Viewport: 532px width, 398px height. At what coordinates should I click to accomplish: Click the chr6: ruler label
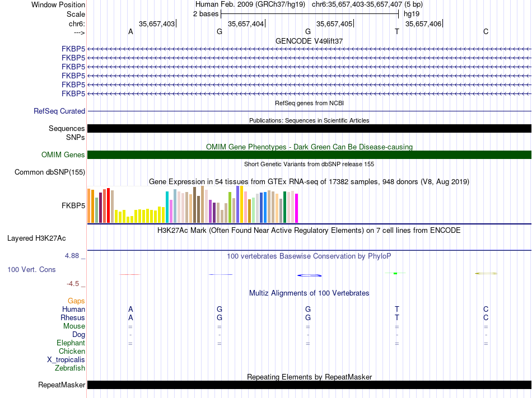click(x=77, y=24)
